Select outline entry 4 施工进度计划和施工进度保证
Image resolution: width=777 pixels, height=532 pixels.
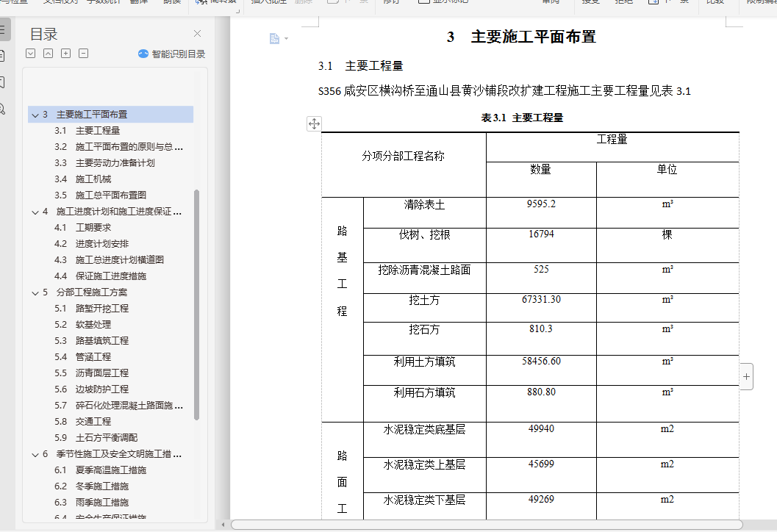(x=112, y=212)
